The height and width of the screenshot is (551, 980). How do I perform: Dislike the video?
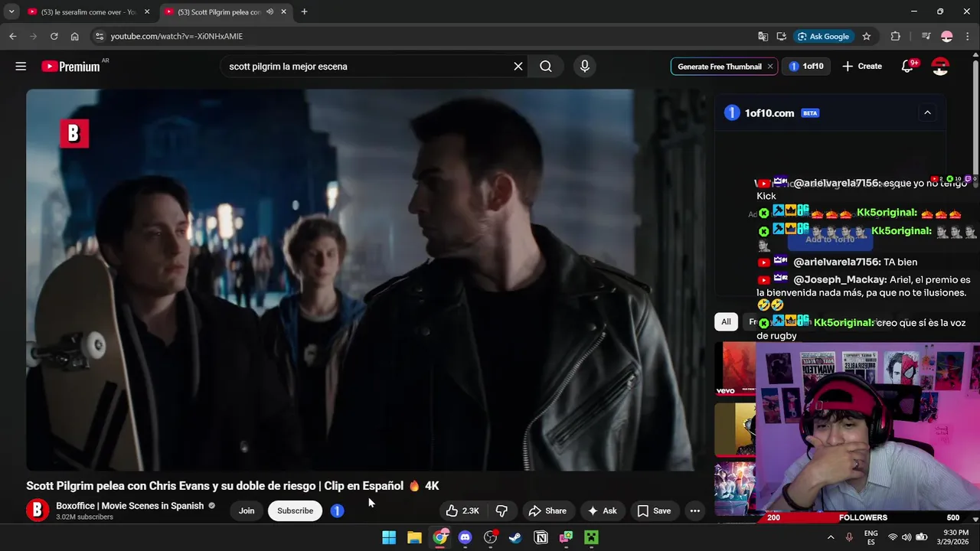click(501, 510)
